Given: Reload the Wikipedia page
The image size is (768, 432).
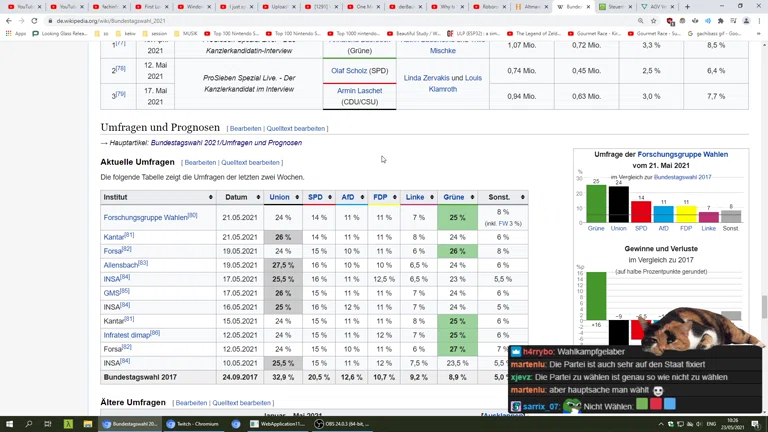Looking at the screenshot, I should point(34,20).
